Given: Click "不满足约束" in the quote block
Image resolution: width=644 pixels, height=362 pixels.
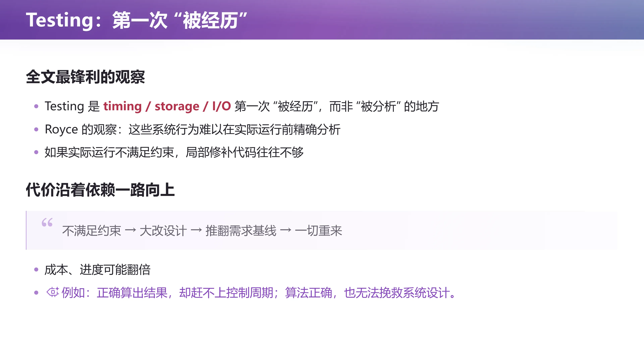Looking at the screenshot, I should [x=92, y=231].
